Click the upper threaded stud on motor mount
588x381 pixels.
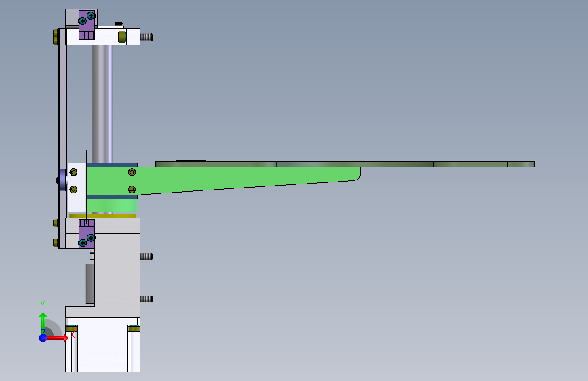pos(146,256)
